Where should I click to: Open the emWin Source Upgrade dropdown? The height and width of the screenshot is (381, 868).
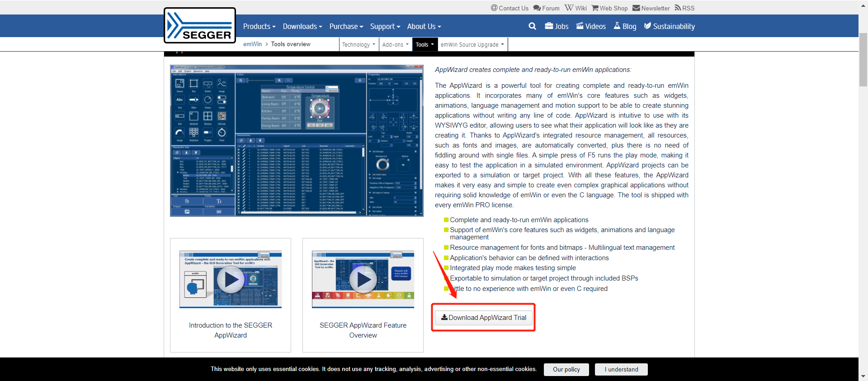click(472, 44)
